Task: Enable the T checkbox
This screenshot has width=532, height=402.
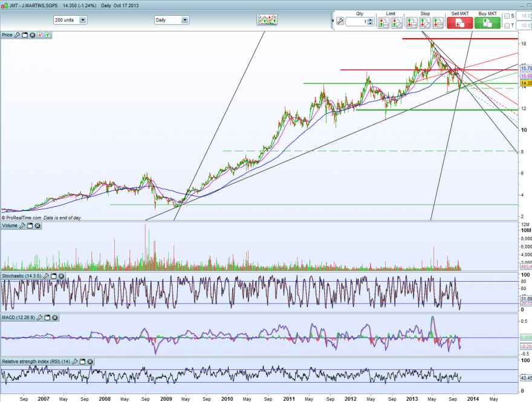Action: (x=507, y=25)
